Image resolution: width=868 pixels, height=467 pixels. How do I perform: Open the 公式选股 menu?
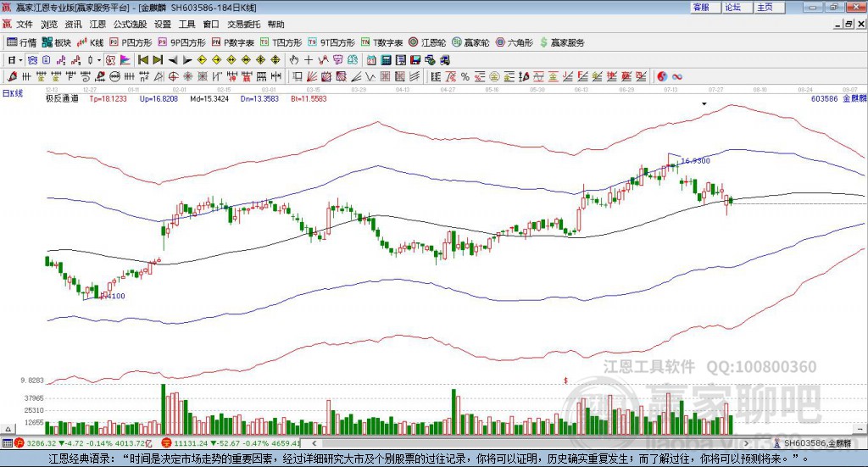click(x=130, y=25)
